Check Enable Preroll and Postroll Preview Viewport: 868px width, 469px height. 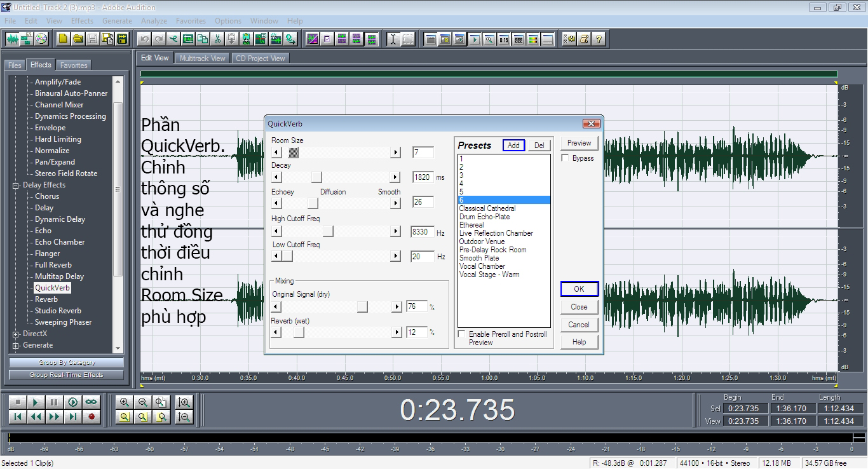(x=462, y=333)
